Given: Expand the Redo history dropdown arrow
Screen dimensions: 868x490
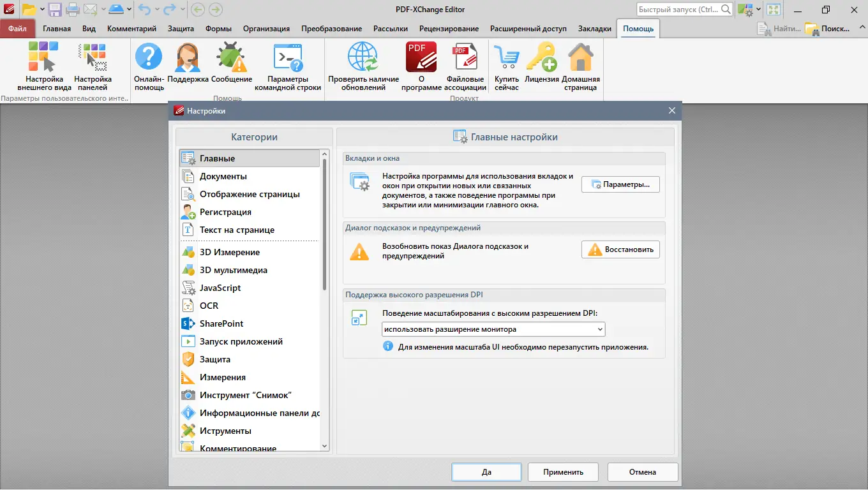Looking at the screenshot, I should [182, 10].
